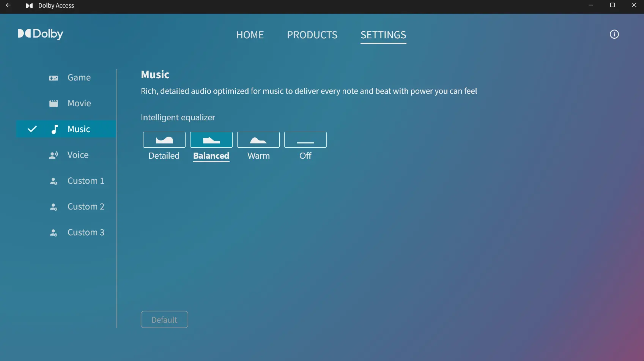Open the Custom 3 profile label

[86, 232]
